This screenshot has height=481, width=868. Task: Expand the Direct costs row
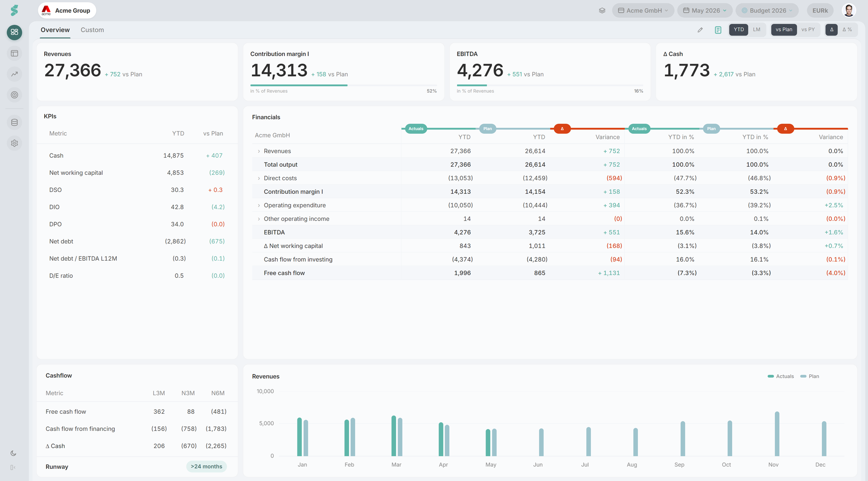click(x=259, y=178)
